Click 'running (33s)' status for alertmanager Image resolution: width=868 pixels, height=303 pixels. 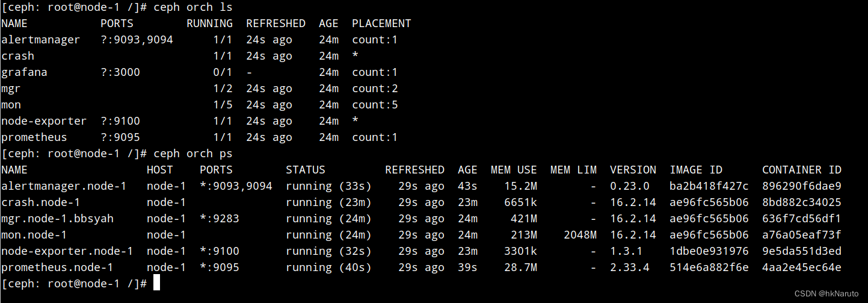pos(328,186)
